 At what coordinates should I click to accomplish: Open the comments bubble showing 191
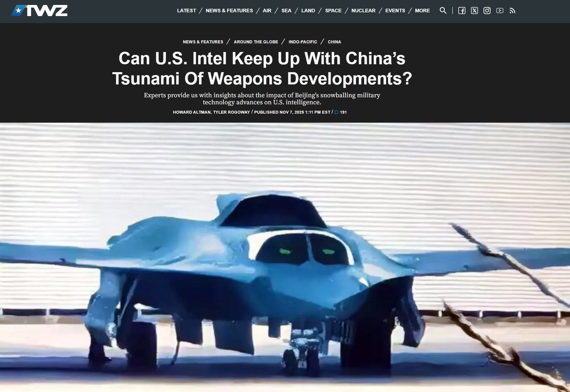point(340,112)
